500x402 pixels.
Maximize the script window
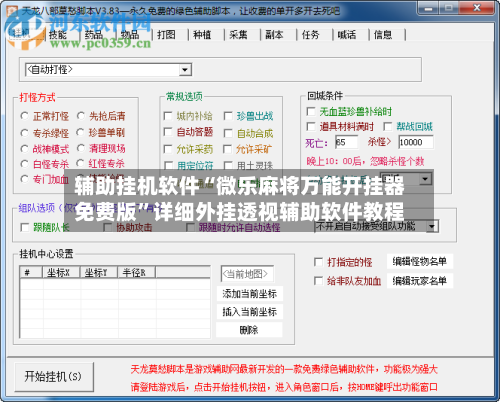(449, 8)
